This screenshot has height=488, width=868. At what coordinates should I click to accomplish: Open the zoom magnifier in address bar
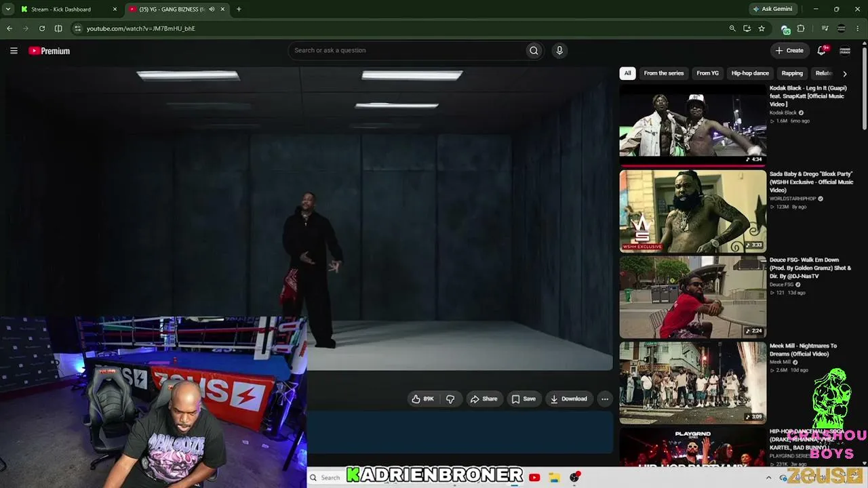click(732, 28)
